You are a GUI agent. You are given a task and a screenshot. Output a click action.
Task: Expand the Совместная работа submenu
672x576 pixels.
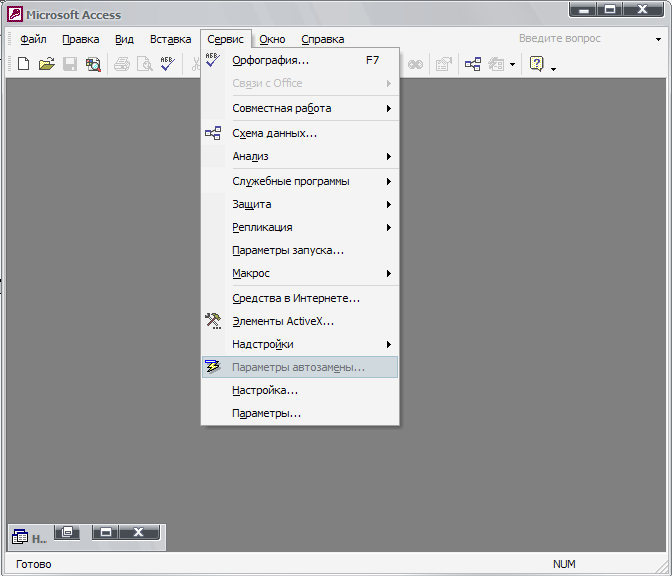tap(300, 108)
